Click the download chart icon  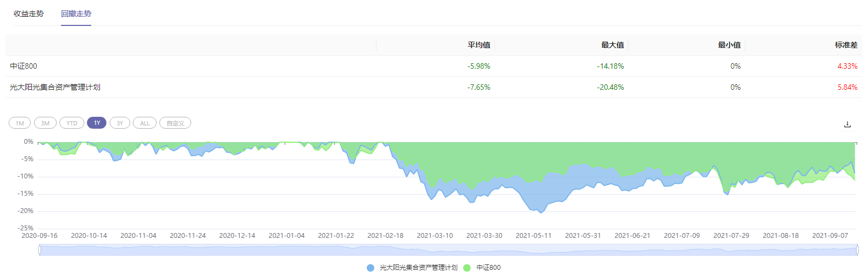[x=847, y=124]
